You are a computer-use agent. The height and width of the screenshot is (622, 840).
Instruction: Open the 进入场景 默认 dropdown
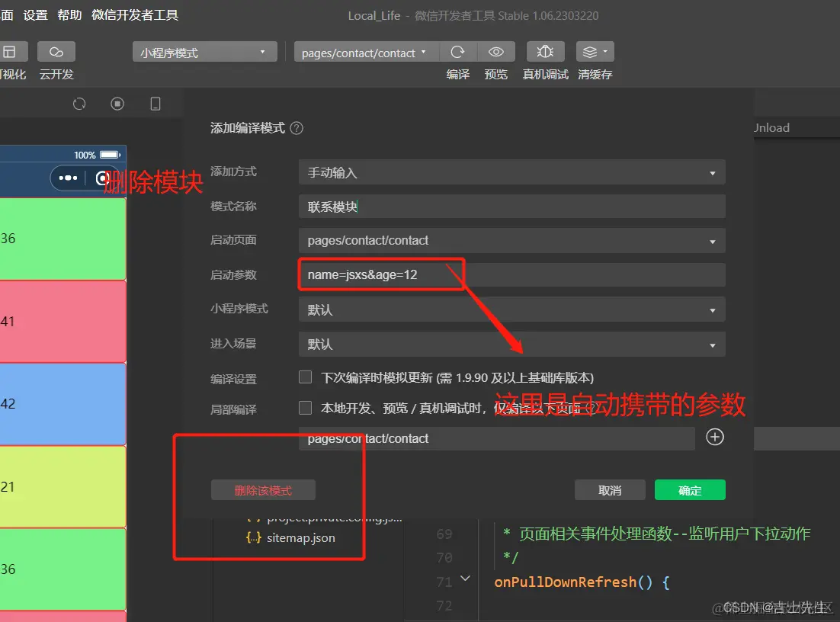(511, 344)
